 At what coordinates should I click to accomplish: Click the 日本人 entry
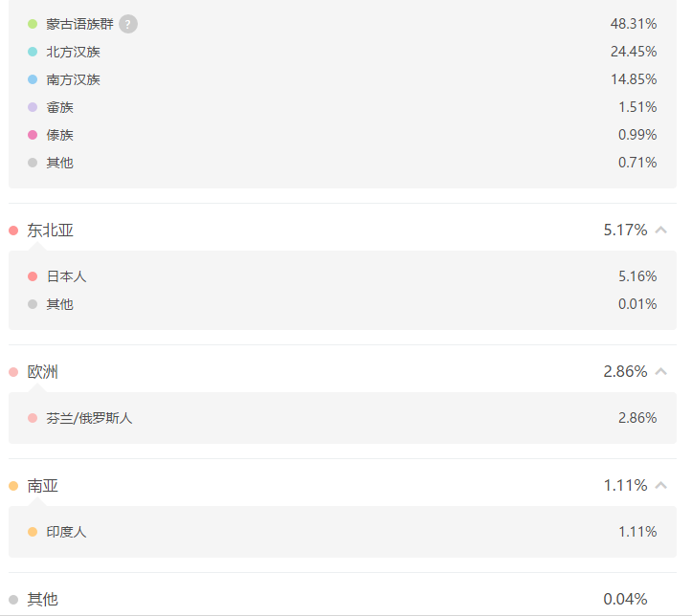tap(66, 276)
